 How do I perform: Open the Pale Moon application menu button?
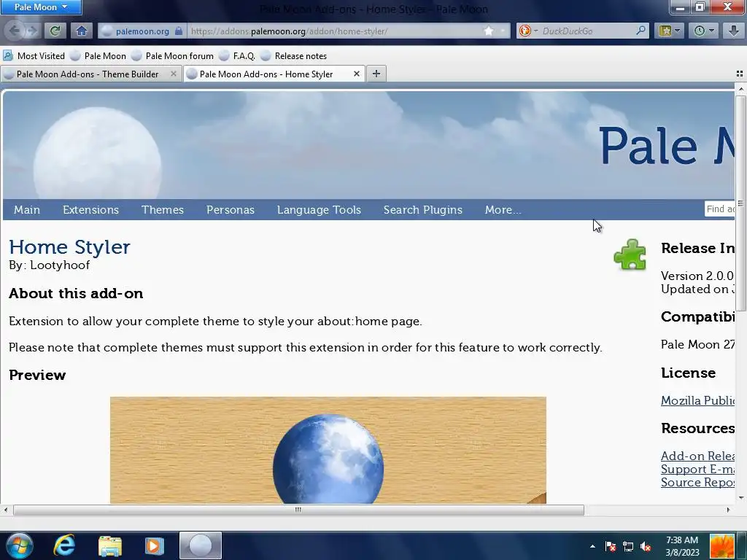(x=41, y=7)
